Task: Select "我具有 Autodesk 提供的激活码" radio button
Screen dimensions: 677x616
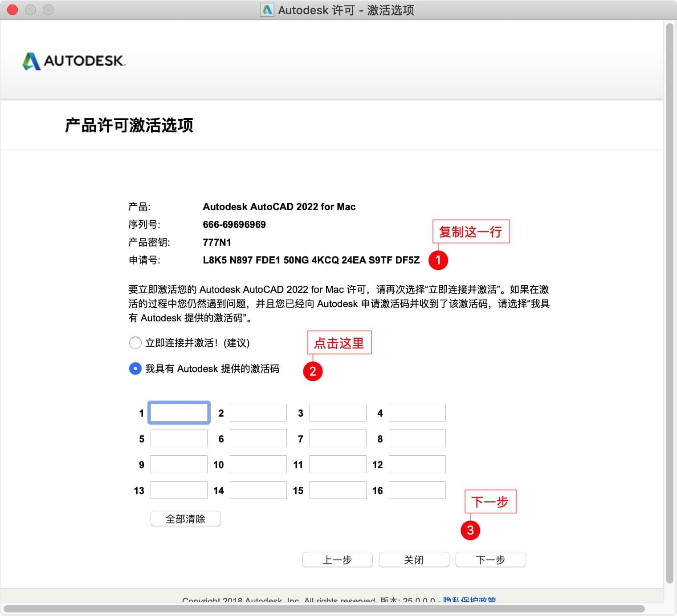Action: (135, 369)
